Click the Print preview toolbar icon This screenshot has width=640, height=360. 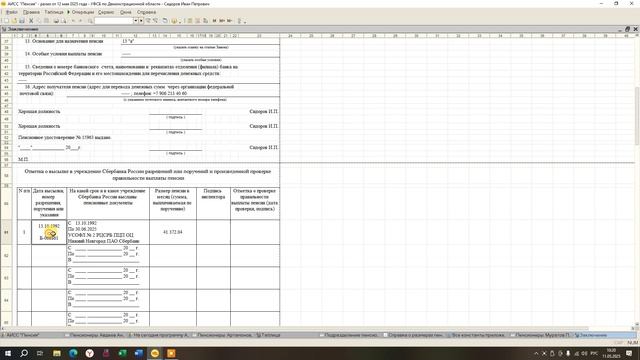(64, 20)
